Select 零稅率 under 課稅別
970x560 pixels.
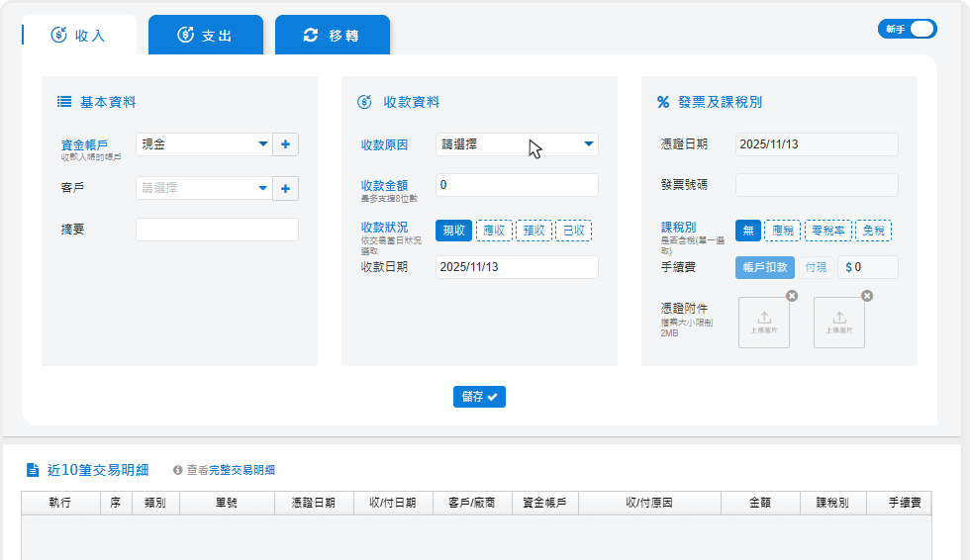pos(827,231)
